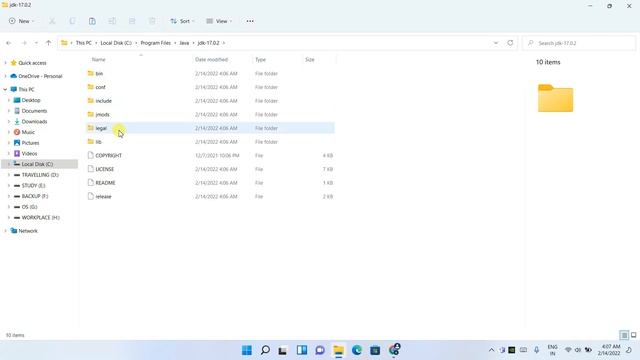Go forward with the right arrow
The height and width of the screenshot is (360, 640).
[24, 43]
